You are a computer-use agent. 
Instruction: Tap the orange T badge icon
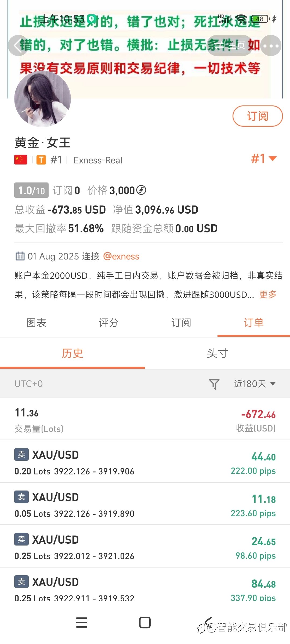pyautogui.click(x=41, y=160)
